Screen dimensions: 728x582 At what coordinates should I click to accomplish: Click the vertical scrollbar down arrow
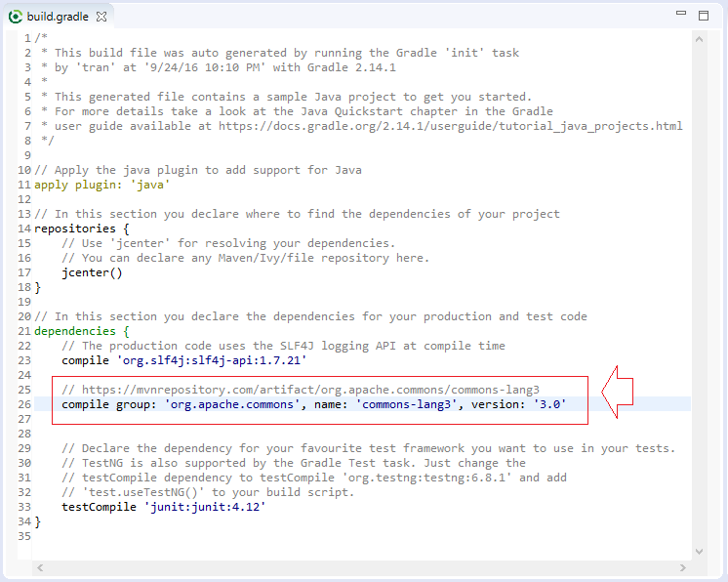(x=700, y=552)
